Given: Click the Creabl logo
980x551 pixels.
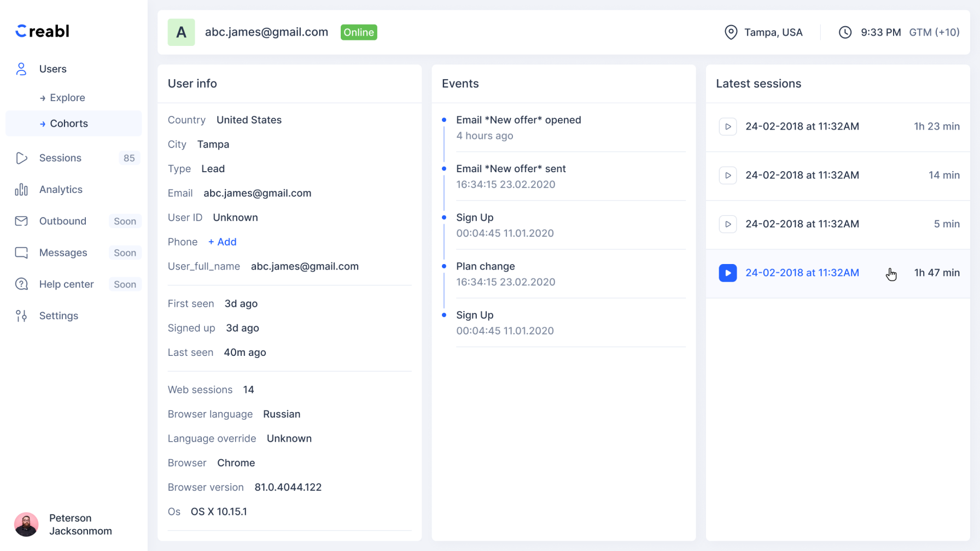Looking at the screenshot, I should (43, 31).
